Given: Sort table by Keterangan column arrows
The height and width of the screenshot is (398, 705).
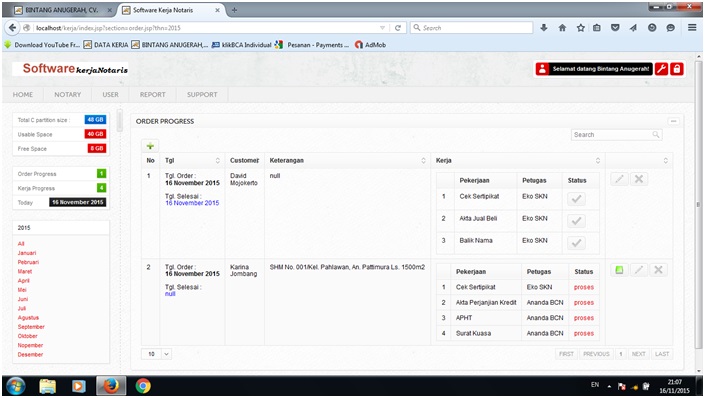Looking at the screenshot, I should 423,161.
